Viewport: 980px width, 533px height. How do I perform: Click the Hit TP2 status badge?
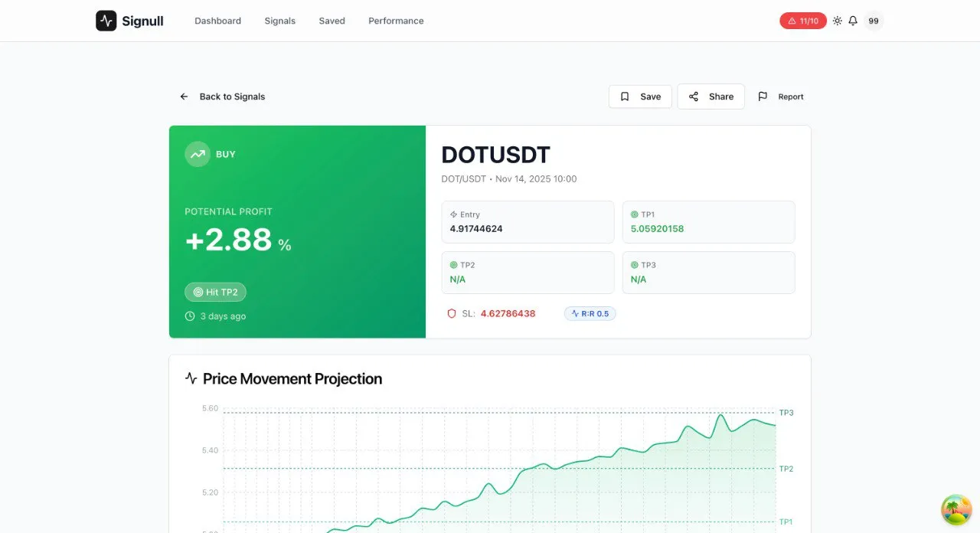click(x=215, y=292)
